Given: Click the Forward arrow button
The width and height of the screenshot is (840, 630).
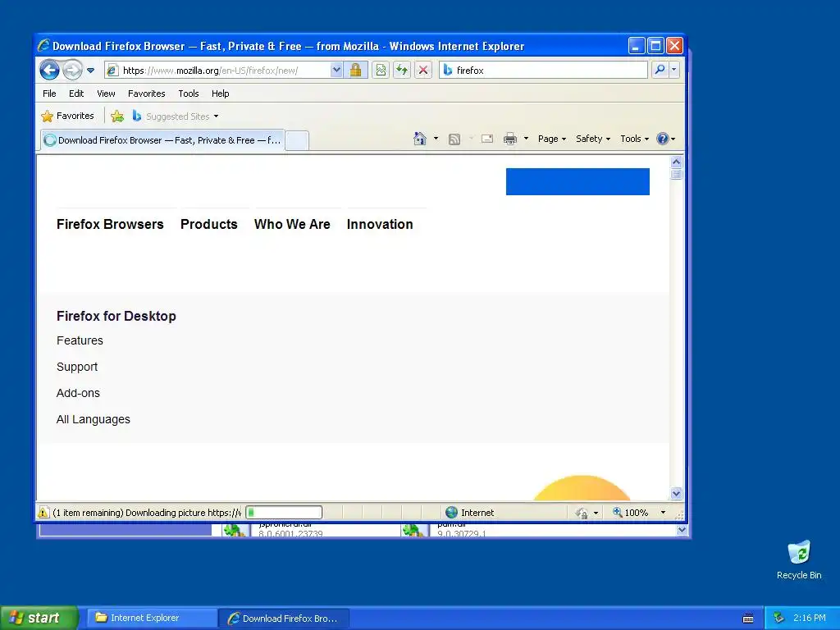Looking at the screenshot, I should pos(72,70).
